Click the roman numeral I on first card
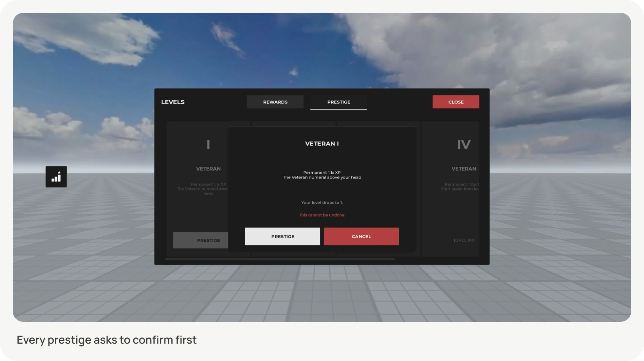The width and height of the screenshot is (644, 361). 208,144
